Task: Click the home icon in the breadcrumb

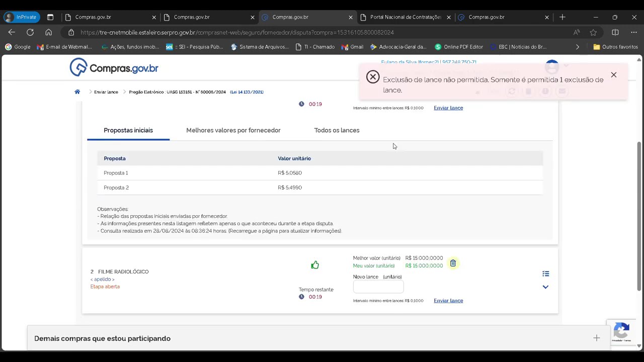Action: (x=77, y=92)
